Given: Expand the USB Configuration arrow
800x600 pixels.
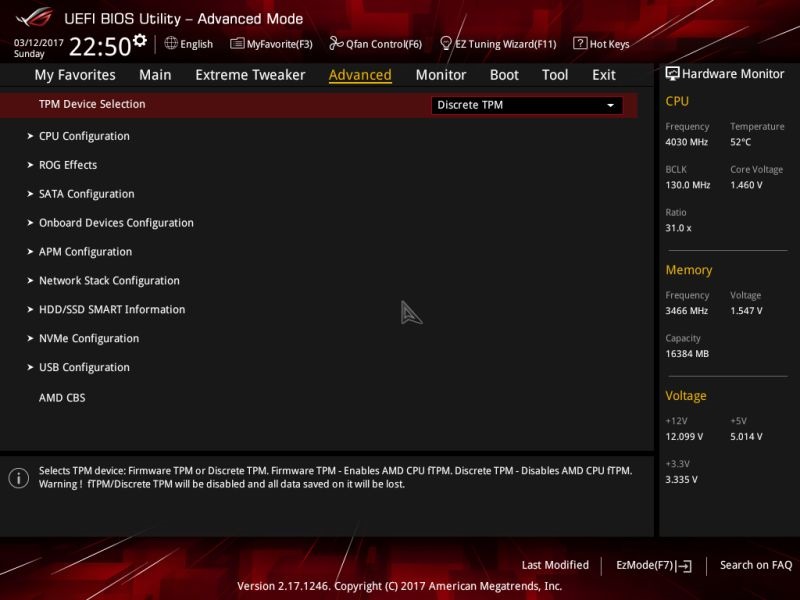Looking at the screenshot, I should [x=30, y=367].
